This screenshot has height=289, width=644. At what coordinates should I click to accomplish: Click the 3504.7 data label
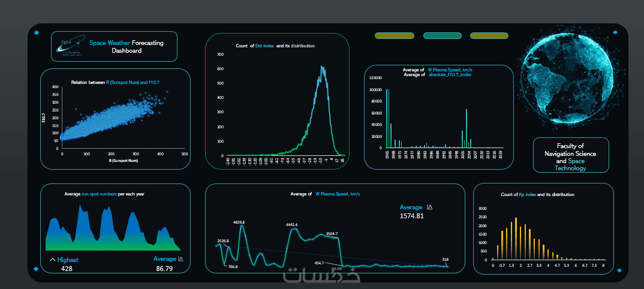(332, 234)
